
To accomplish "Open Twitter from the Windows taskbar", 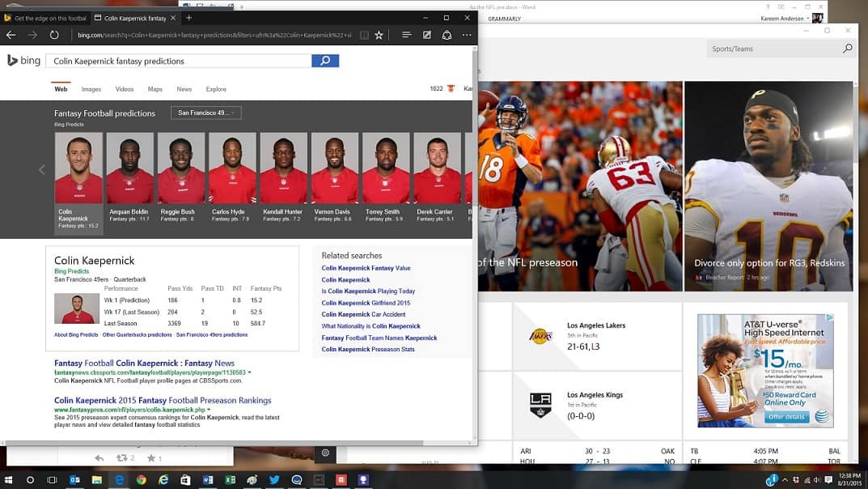I will coord(274,479).
